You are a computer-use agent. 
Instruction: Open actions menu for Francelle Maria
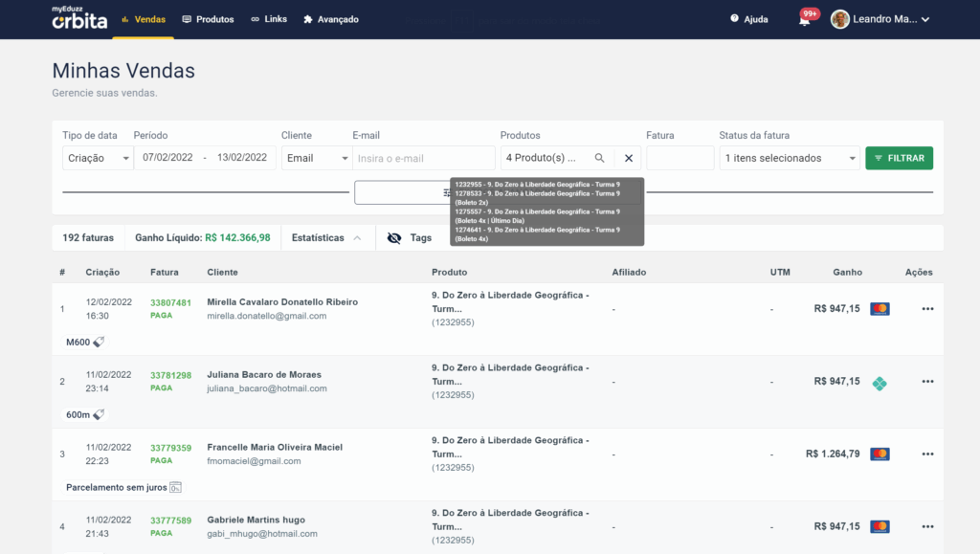(927, 454)
